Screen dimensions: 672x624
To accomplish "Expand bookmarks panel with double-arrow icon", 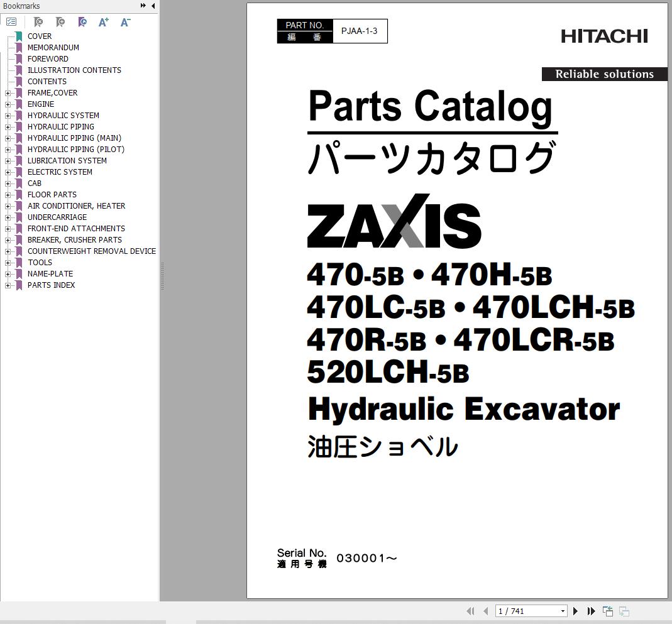I will 143,6.
